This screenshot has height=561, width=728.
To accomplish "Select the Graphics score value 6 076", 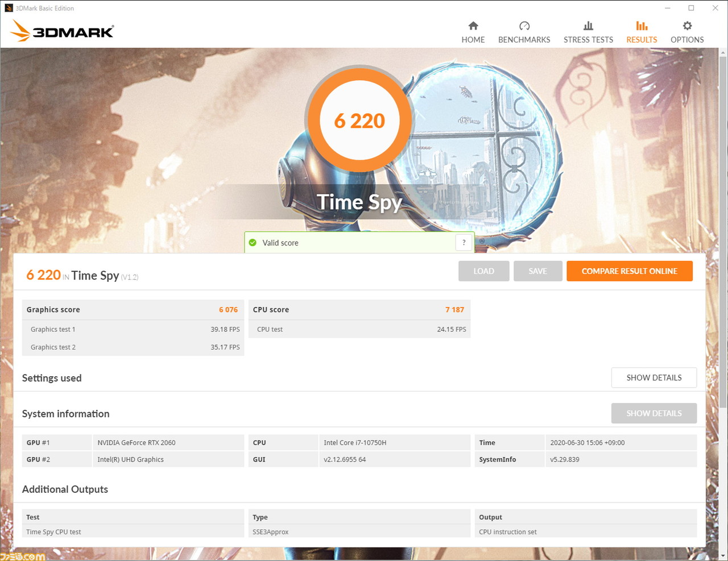I will click(228, 310).
